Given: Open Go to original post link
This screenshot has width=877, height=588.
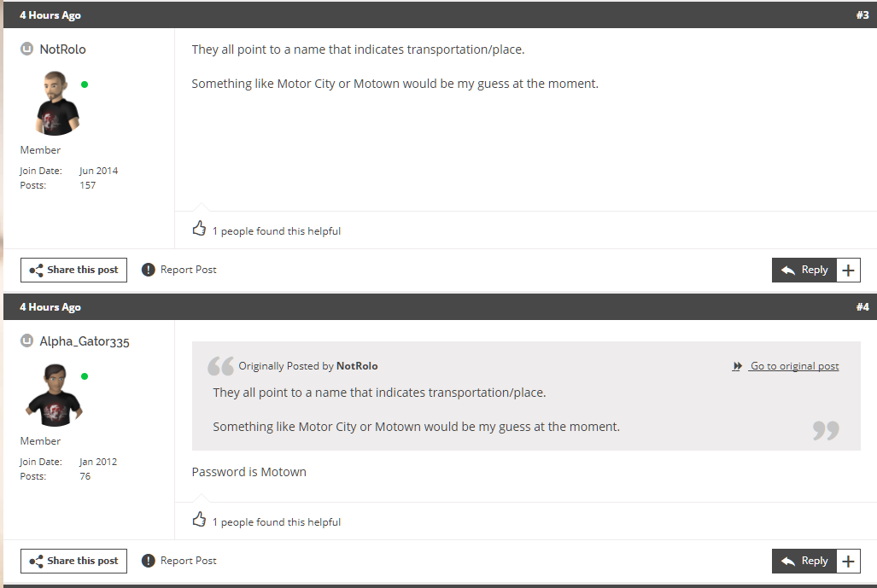Looking at the screenshot, I should 794,366.
